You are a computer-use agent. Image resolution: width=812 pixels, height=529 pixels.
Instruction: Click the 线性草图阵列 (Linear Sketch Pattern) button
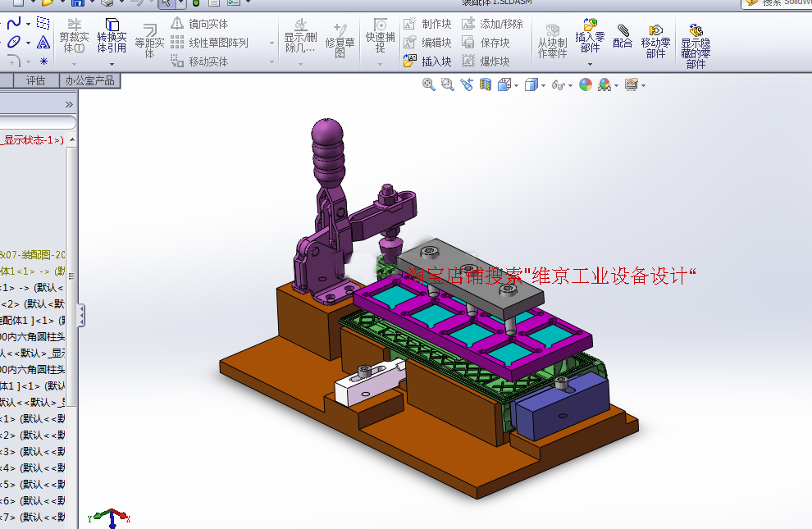[210, 43]
